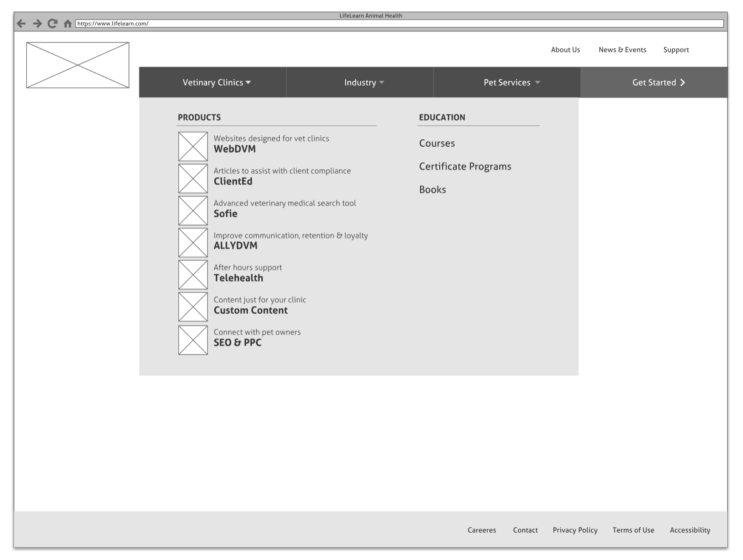Open the ALLYDVM product image
This screenshot has height=560, width=743.
tap(193, 243)
